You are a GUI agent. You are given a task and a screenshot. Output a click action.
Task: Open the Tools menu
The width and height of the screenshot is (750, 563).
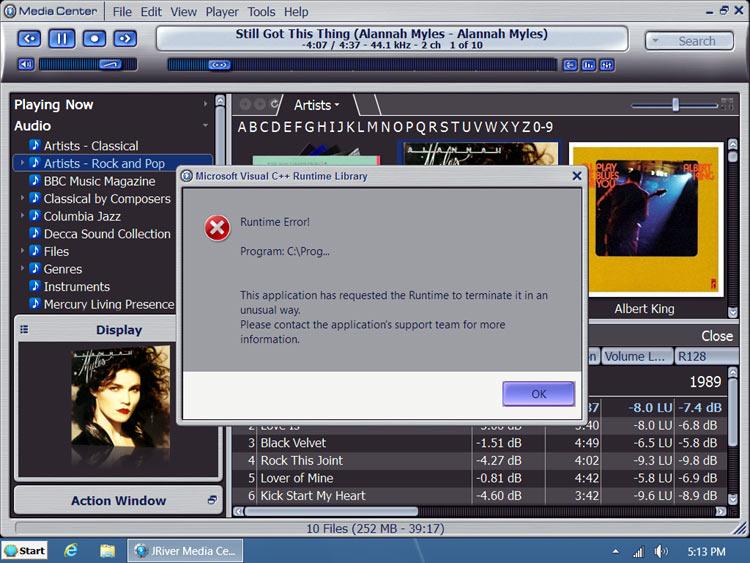coord(261,12)
